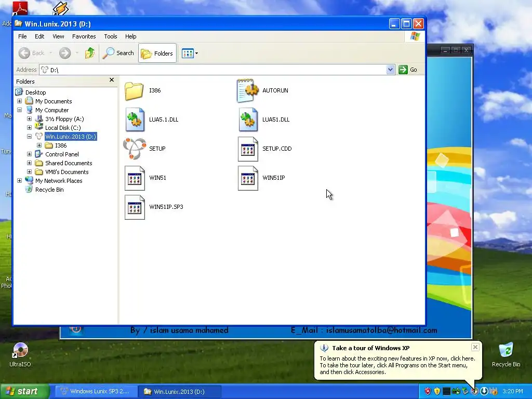
Task: Expand 3½ Floppy (A:) tree node
Action: coord(29,119)
